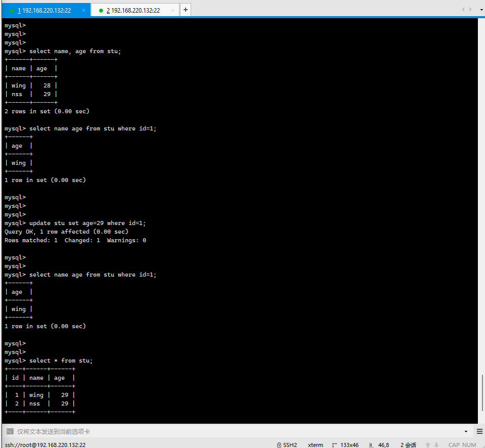Click the SSH2 lock icon in status bar

pyautogui.click(x=279, y=444)
